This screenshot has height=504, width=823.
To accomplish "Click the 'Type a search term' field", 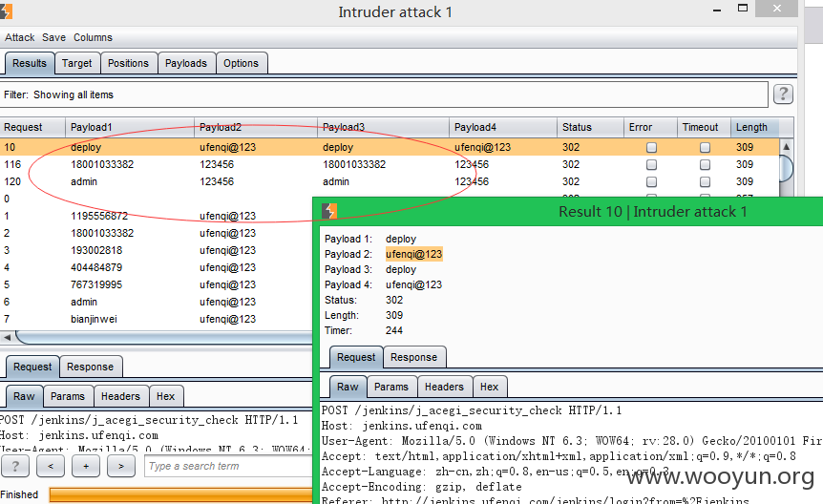I will (228, 466).
